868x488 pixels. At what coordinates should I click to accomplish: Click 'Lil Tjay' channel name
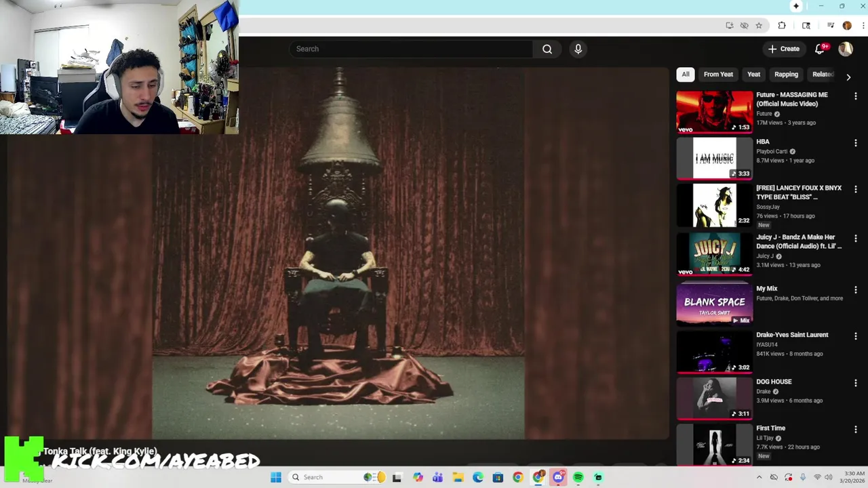click(765, 439)
